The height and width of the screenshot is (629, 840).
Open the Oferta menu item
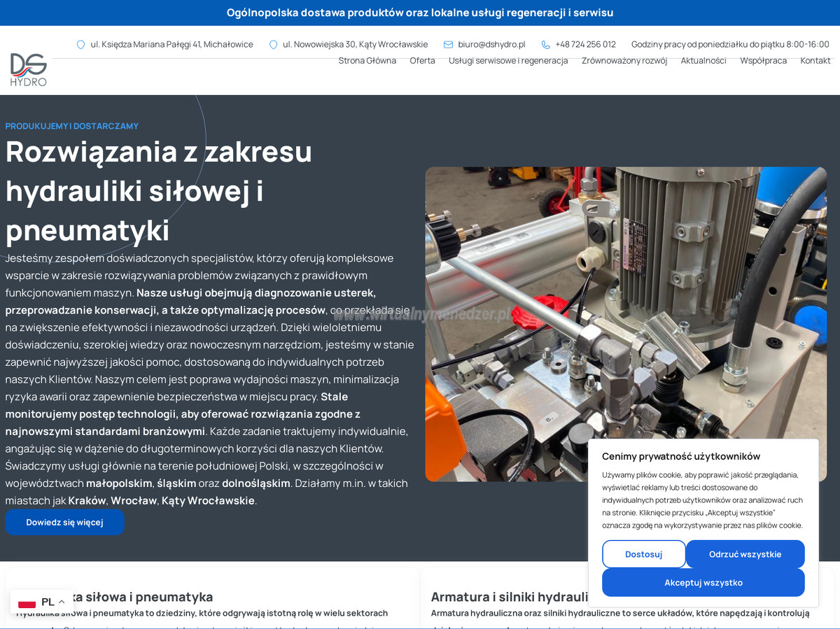click(x=422, y=61)
